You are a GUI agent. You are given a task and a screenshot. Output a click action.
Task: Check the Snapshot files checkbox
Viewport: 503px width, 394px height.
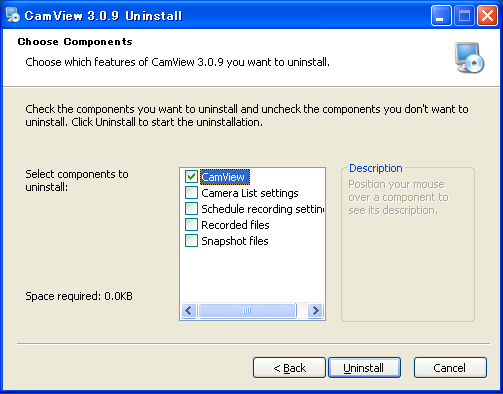(x=191, y=241)
